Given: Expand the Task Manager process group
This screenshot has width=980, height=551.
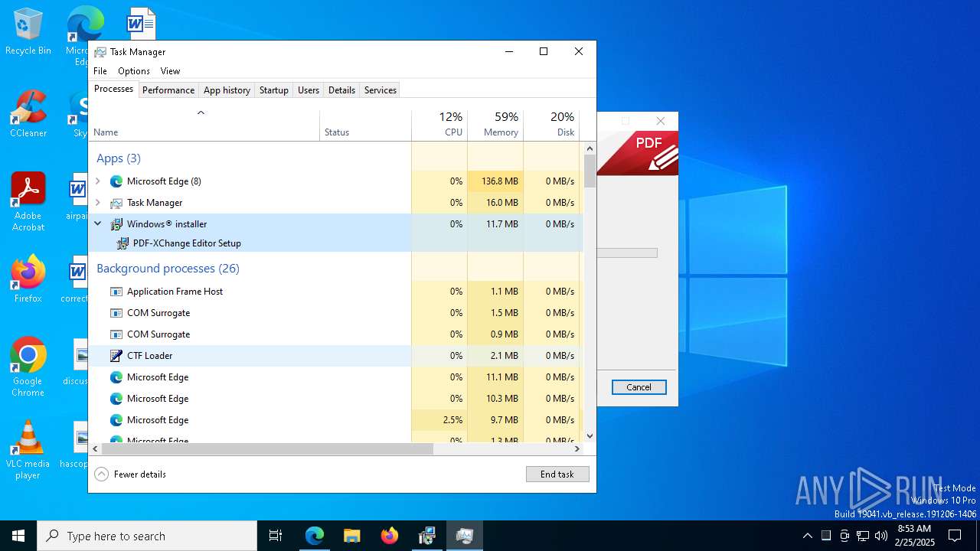Looking at the screenshot, I should [x=98, y=203].
